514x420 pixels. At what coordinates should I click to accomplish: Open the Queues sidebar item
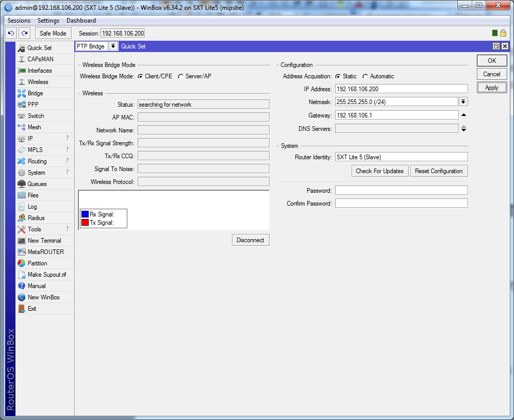pos(37,184)
